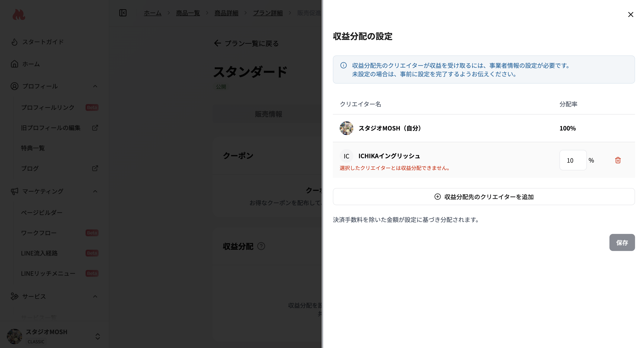Image resolution: width=644 pixels, height=348 pixels.
Task: Edit the 10 percent distribution rate field
Action: [x=573, y=160]
